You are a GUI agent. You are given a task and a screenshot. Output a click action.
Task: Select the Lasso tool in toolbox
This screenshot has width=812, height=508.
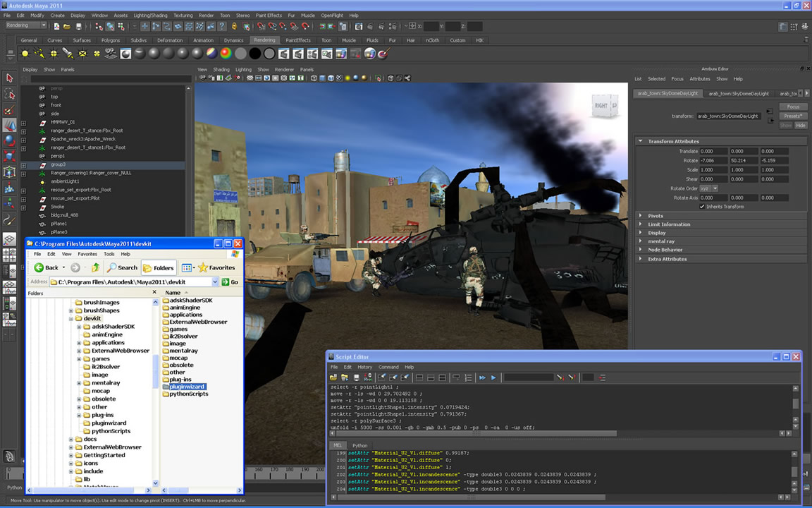[x=9, y=94]
